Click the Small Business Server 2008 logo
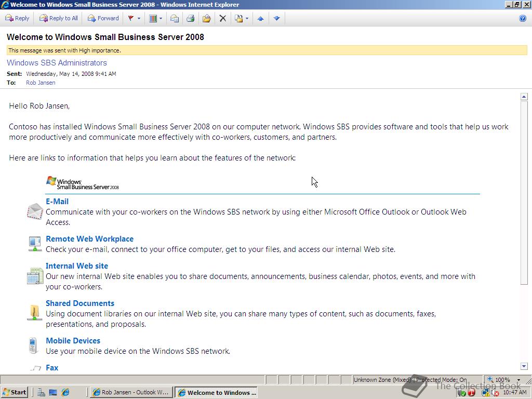Image resolution: width=532 pixels, height=399 pixels. pos(83,183)
